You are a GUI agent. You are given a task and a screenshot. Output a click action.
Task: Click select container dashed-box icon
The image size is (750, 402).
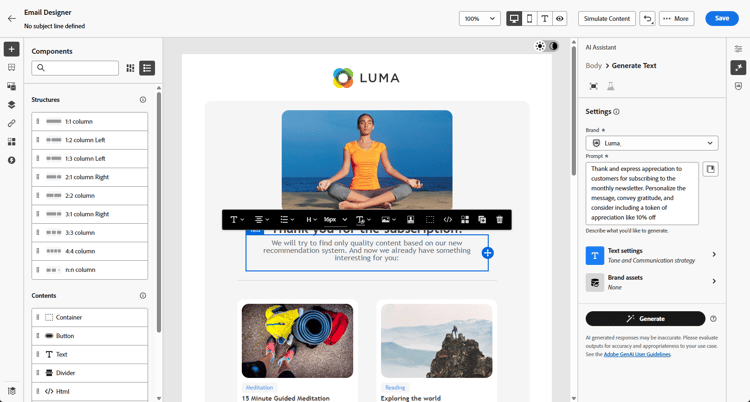(430, 220)
